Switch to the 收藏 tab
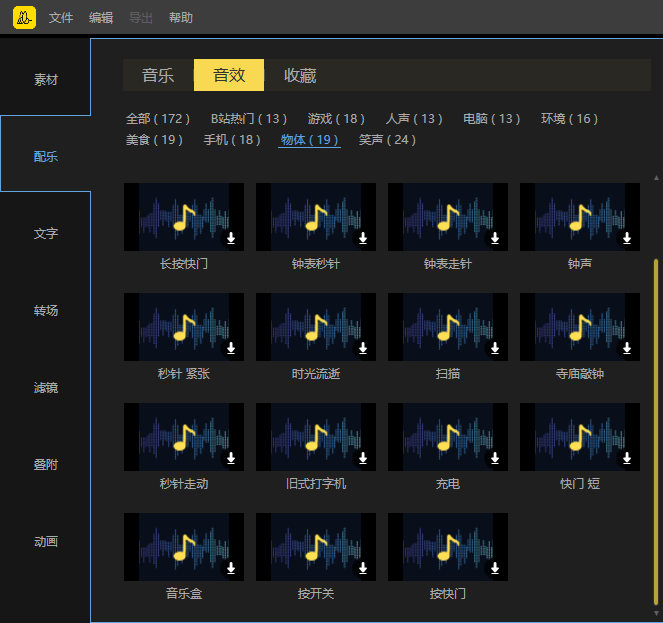The width and height of the screenshot is (663, 623). [x=300, y=75]
